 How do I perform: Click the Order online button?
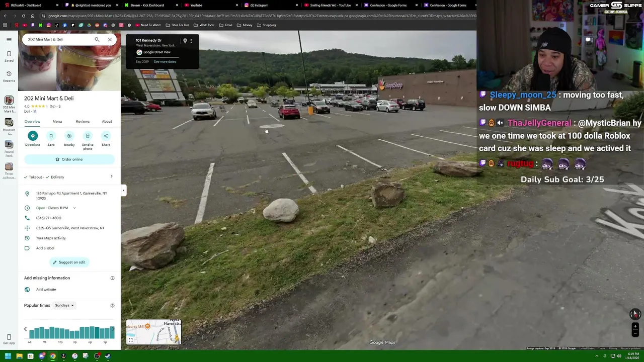(x=69, y=159)
